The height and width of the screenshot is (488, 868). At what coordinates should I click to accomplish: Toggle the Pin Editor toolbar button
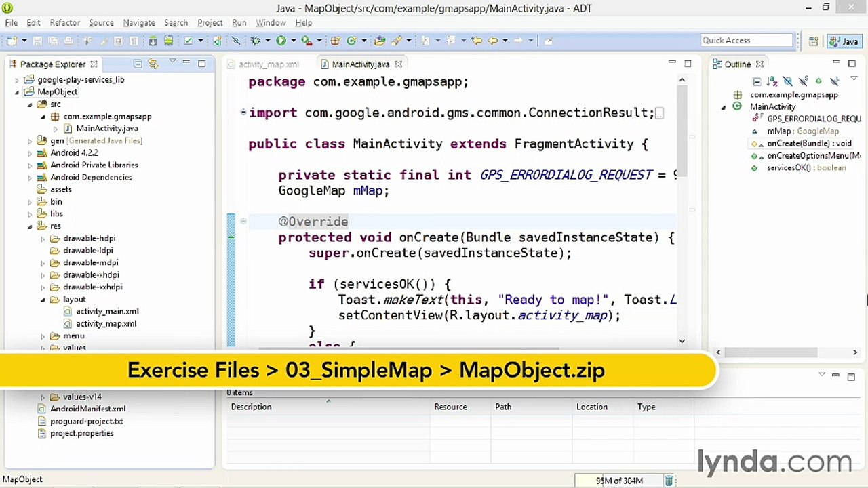click(x=549, y=41)
